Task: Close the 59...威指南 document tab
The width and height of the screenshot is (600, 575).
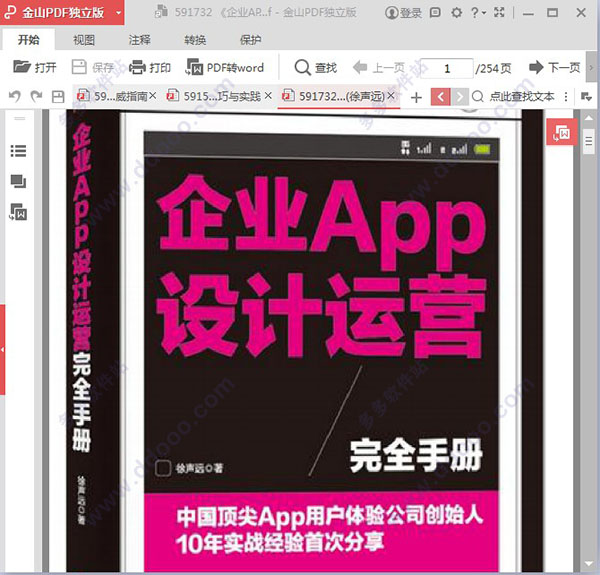Action: pyautogui.click(x=153, y=96)
